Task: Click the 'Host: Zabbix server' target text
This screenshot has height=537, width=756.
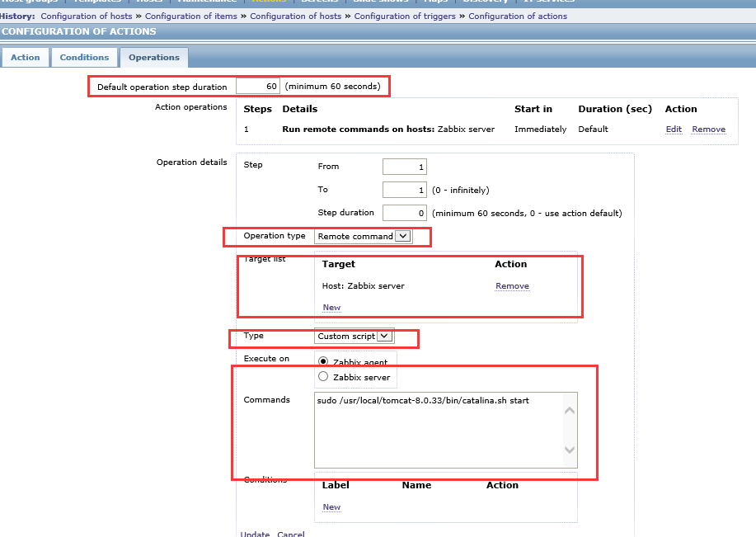Action: 363,285
